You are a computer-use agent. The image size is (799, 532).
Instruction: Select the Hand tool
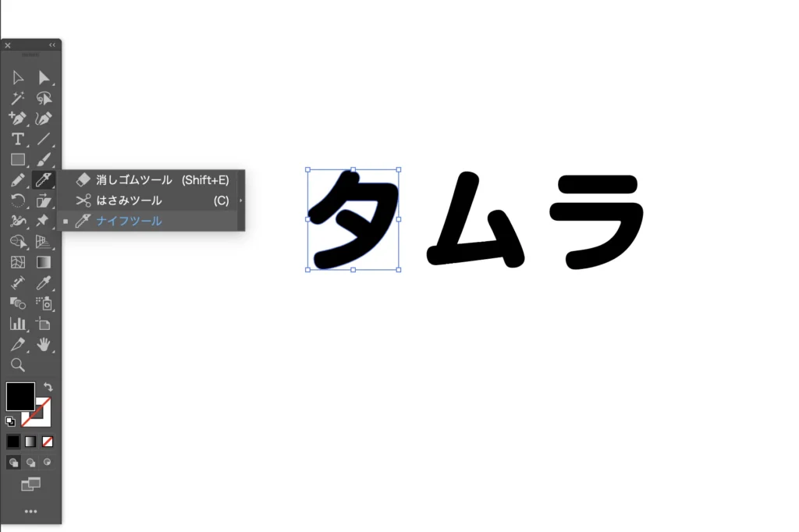(x=44, y=344)
